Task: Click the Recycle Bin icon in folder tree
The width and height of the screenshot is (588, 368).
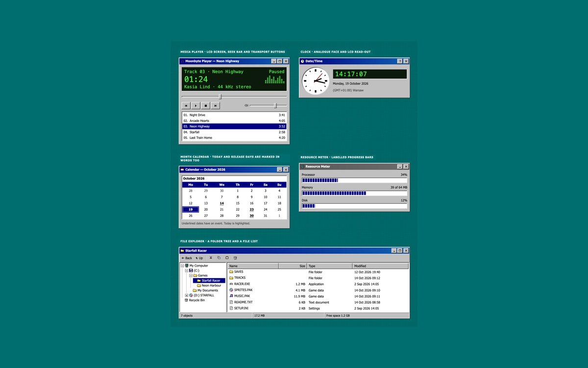Action: click(x=187, y=300)
